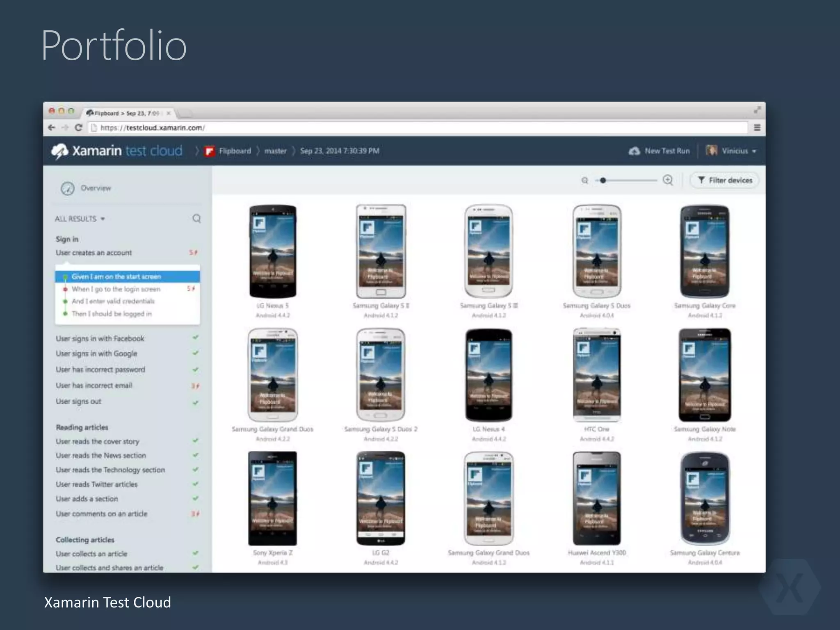Open the Vinicius account dropdown arrow
The height and width of the screenshot is (630, 840).
pos(754,151)
